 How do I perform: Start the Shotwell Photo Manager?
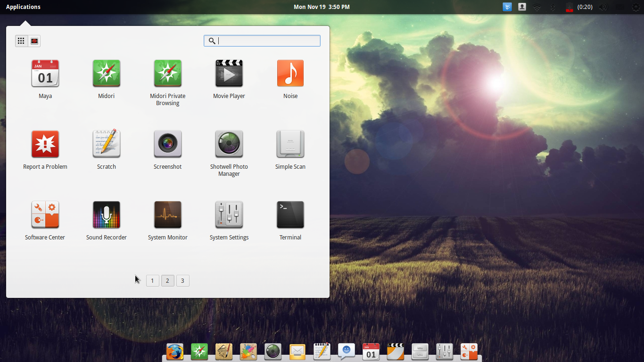[229, 144]
